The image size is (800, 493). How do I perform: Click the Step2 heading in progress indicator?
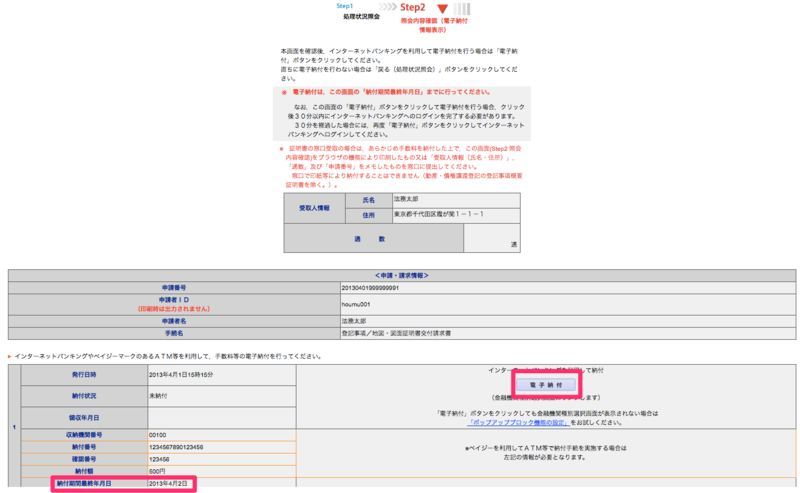coord(412,7)
